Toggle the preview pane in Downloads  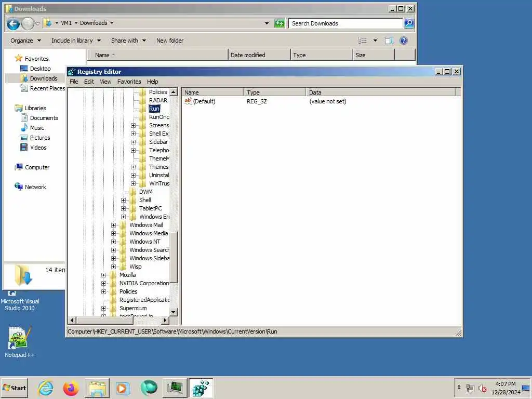389,41
